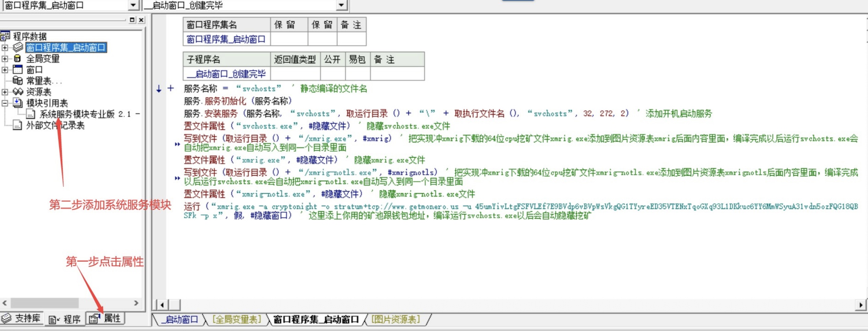Select the 窗口程序集_启动窗口 tree icon
This screenshot has width=868, height=331.
18,47
